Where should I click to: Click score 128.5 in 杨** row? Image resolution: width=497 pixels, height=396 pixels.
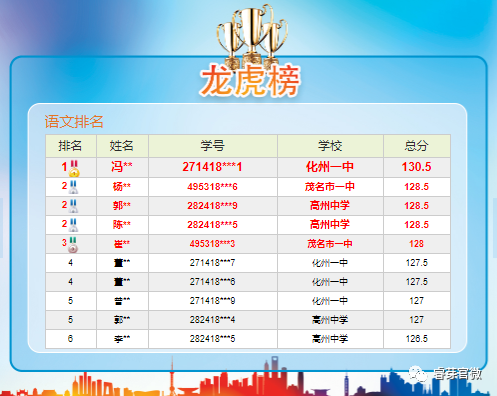coord(416,187)
